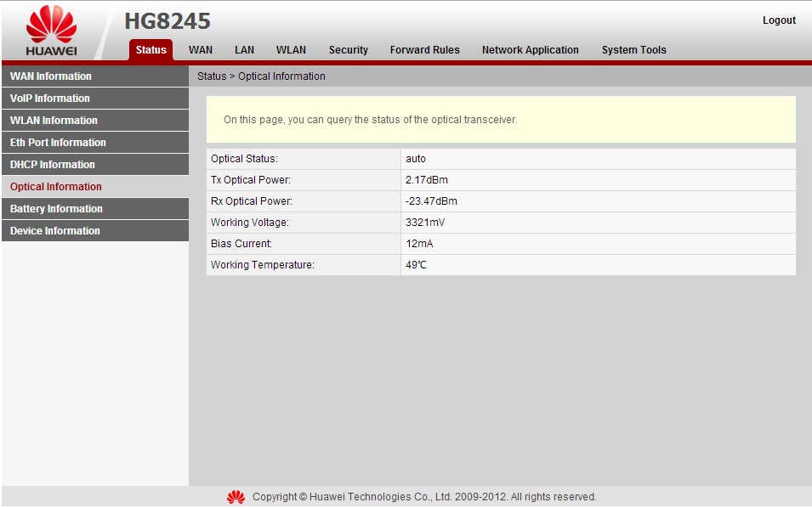Viewport: 812px width, 508px height.
Task: Open the Status tab
Action: pos(150,50)
